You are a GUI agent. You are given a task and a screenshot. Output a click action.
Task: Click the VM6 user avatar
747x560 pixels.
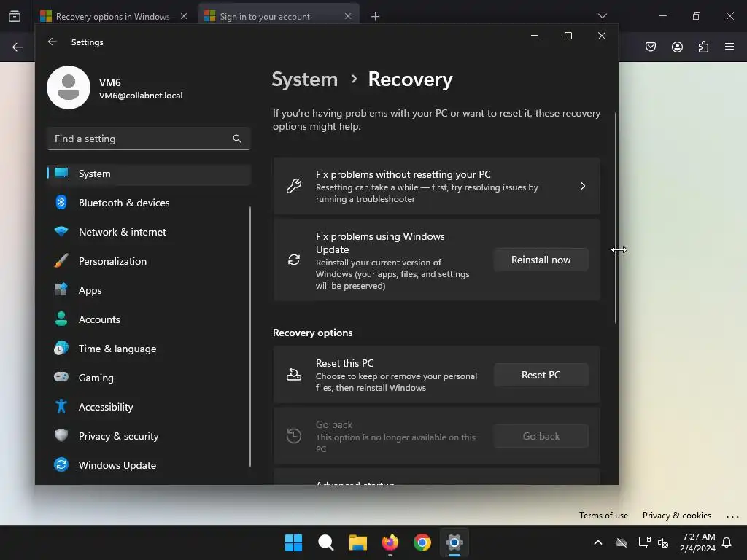click(69, 87)
